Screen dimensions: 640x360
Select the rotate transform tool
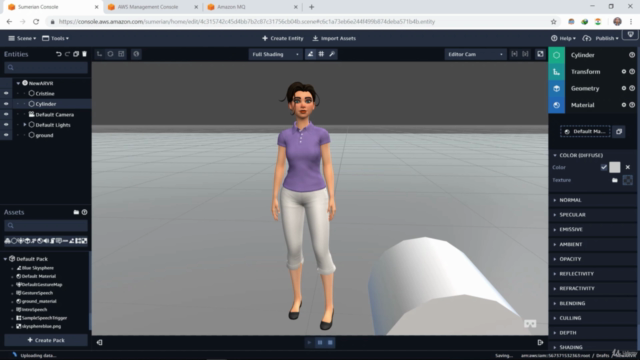110,54
